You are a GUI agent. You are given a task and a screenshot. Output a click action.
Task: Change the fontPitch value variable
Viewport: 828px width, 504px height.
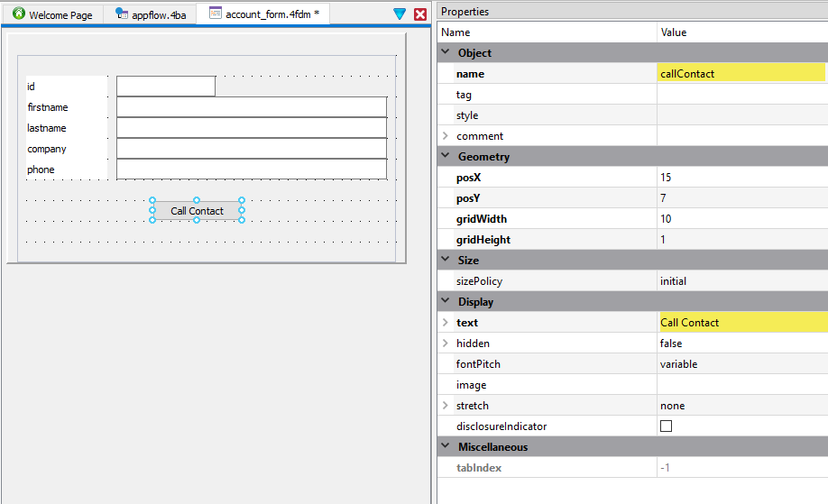741,364
